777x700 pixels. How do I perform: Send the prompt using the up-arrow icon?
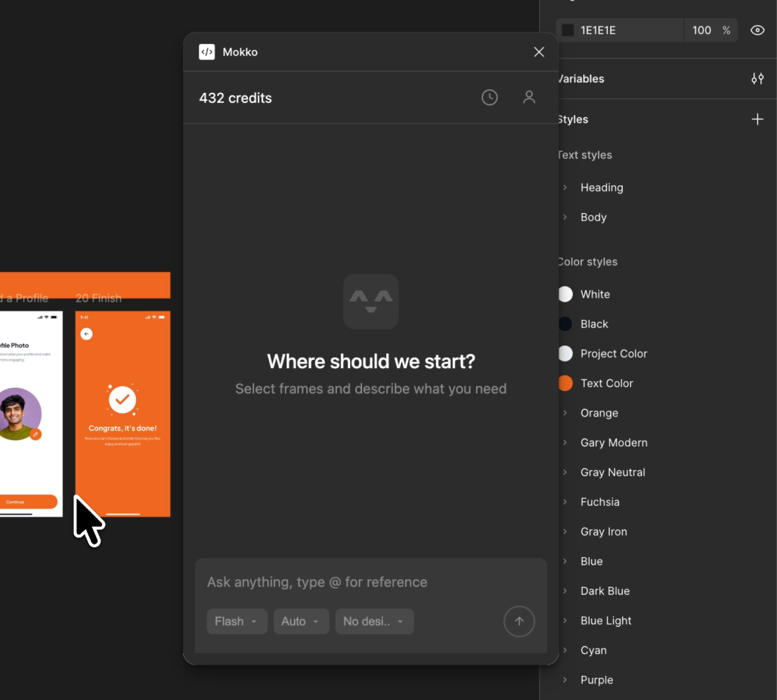tap(519, 621)
